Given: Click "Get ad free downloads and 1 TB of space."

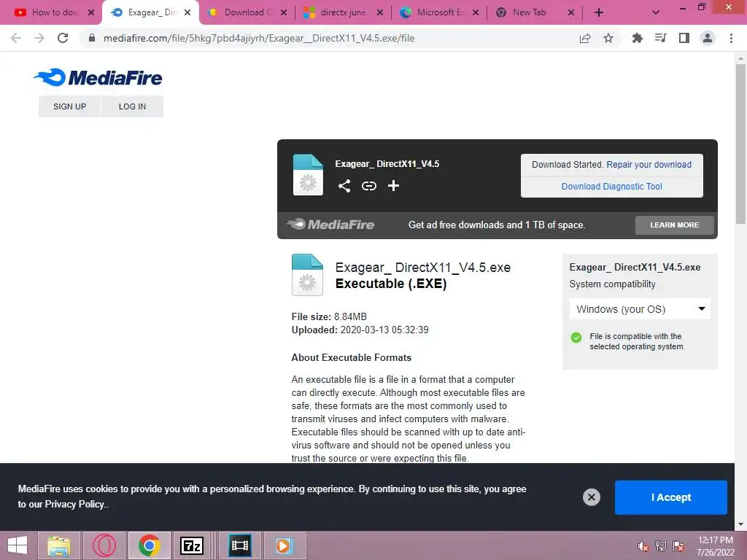Looking at the screenshot, I should click(497, 225).
